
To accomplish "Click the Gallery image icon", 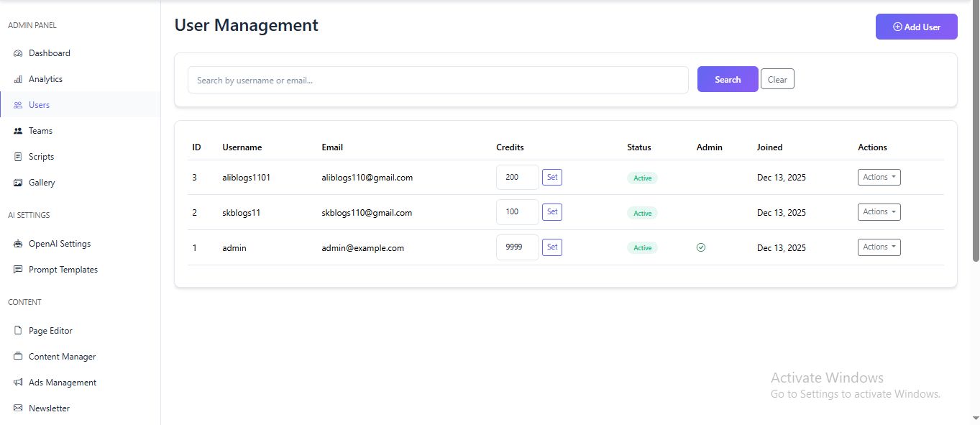I will [18, 183].
